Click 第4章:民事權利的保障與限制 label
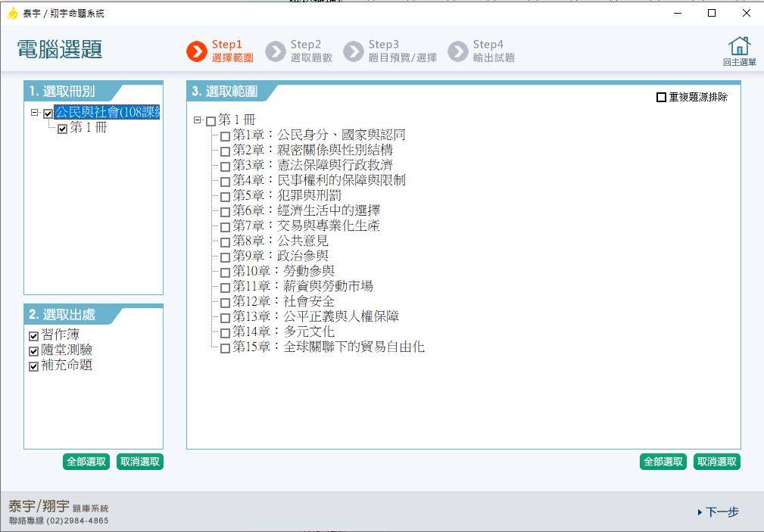The width and height of the screenshot is (764, 532). 319,180
